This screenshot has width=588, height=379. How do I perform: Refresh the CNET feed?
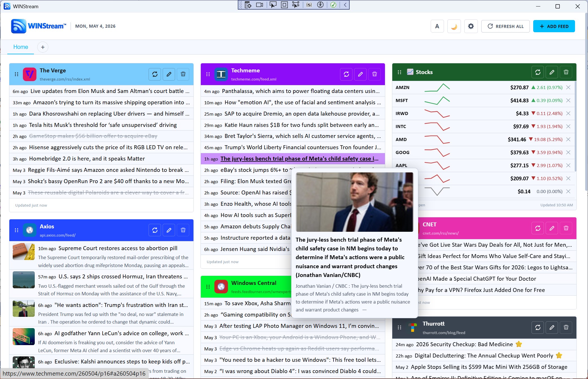538,228
